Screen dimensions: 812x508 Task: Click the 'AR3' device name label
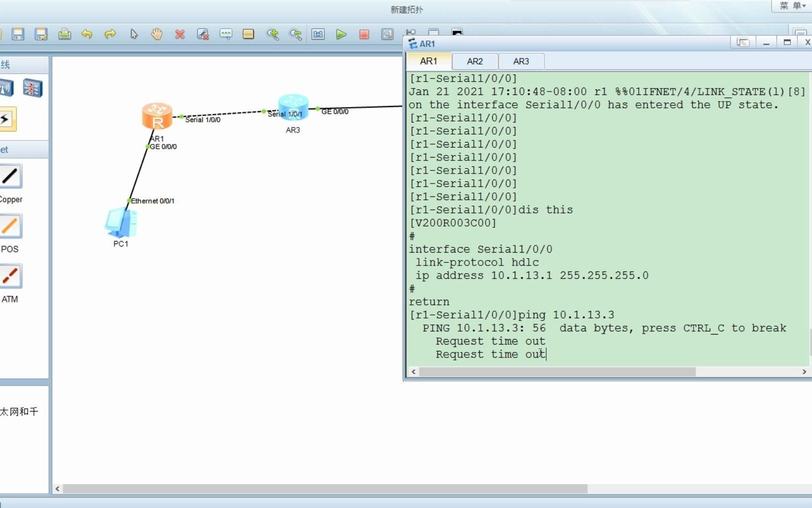point(293,130)
